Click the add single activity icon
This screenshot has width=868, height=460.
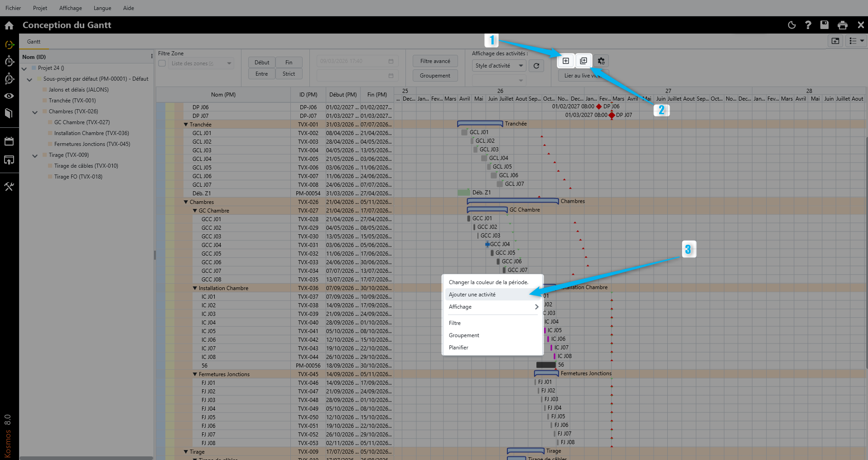click(566, 61)
